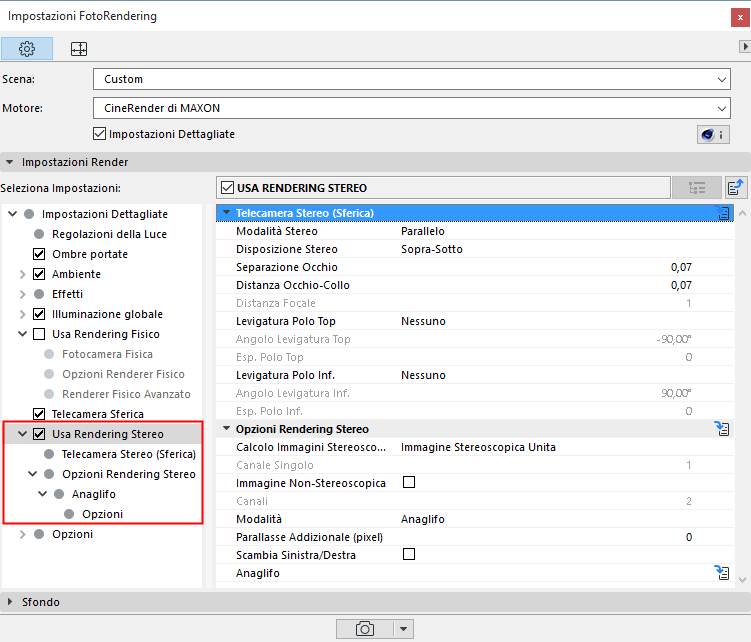This screenshot has width=751, height=642.
Task: Toggle Ombre portate checkbox
Action: point(39,254)
